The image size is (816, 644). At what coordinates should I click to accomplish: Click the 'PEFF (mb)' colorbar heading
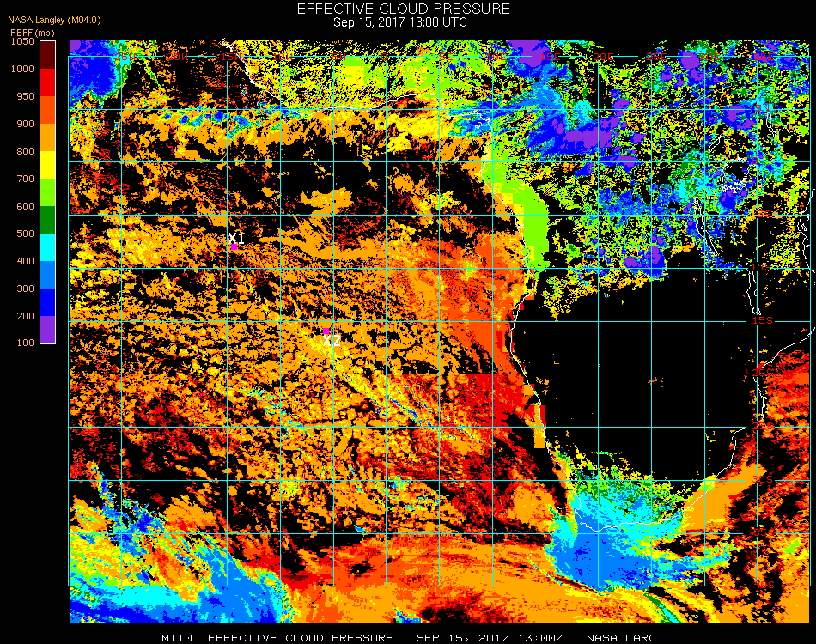point(33,33)
